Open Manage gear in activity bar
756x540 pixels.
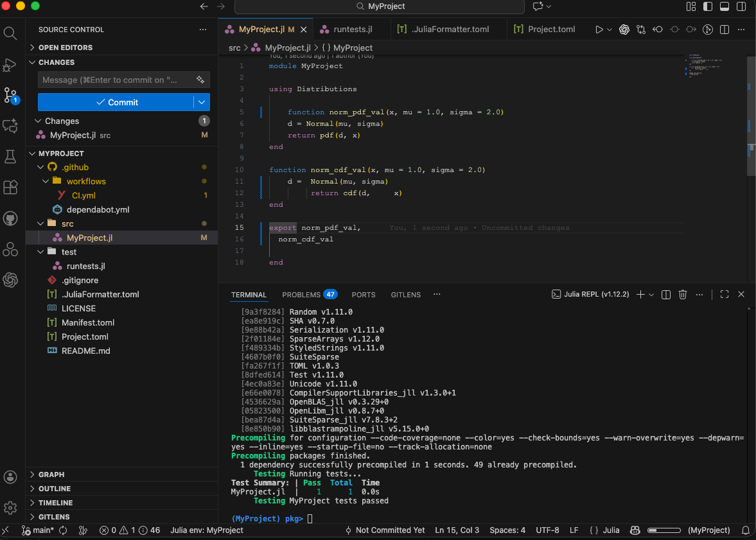tap(10, 508)
